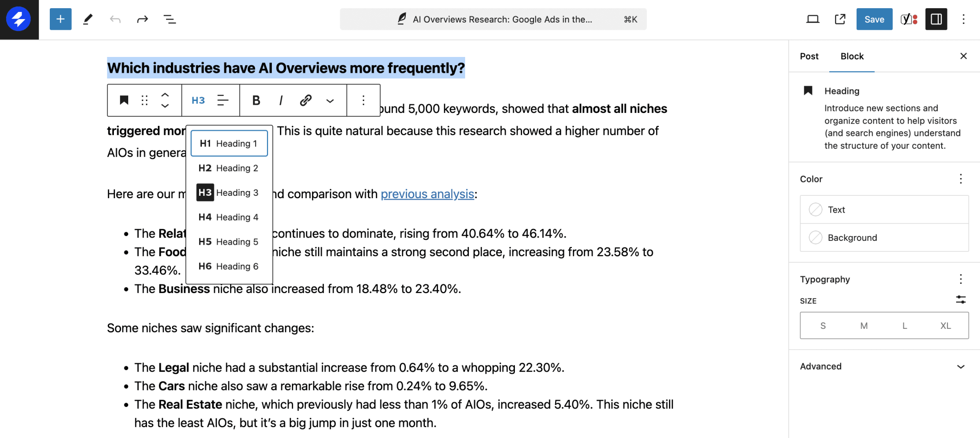Choose Heading 2 from the level menu
Viewport: 980px width, 438px height.
click(x=229, y=168)
